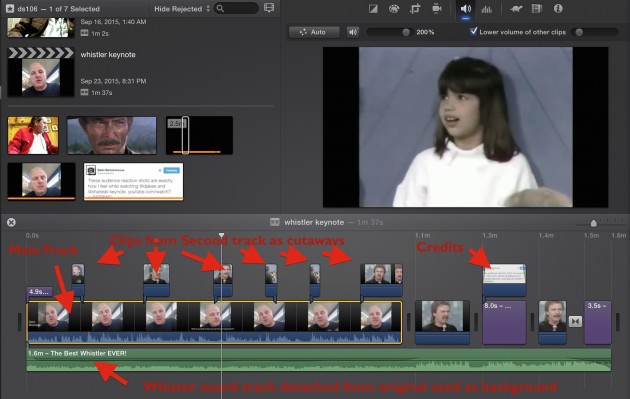Select the man in red jacket clip thumbnail
Viewport: 630px width, 399px height.
[33, 135]
